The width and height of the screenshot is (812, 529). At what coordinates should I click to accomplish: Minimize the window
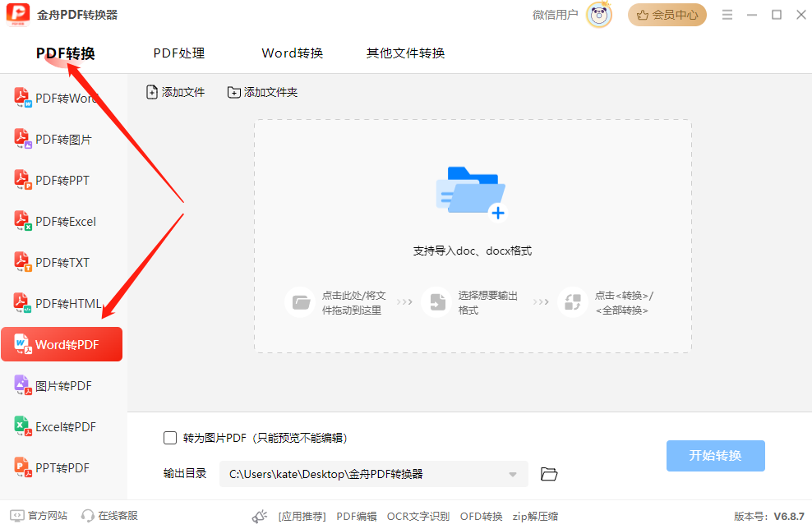point(752,15)
